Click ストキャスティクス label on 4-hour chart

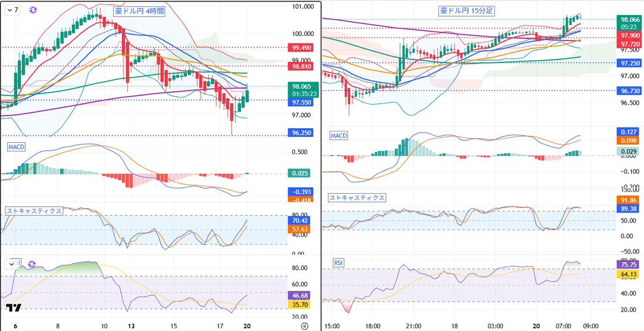click(34, 211)
